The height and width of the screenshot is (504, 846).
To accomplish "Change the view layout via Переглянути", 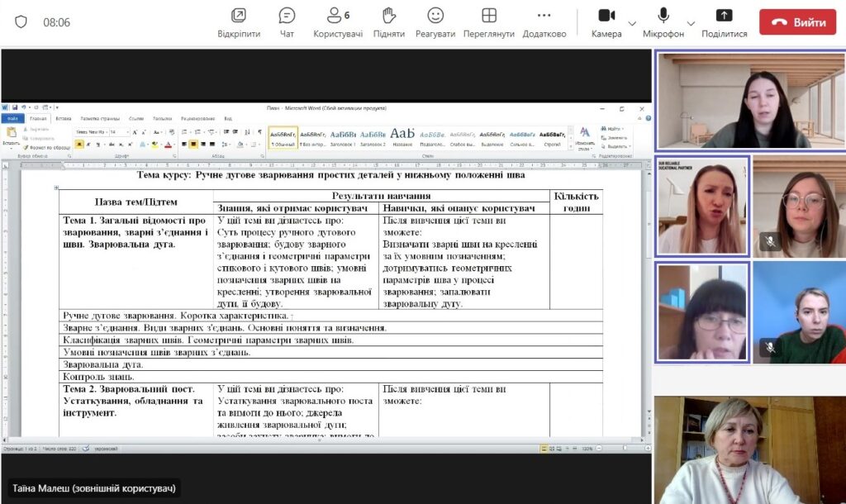I will pyautogui.click(x=489, y=22).
